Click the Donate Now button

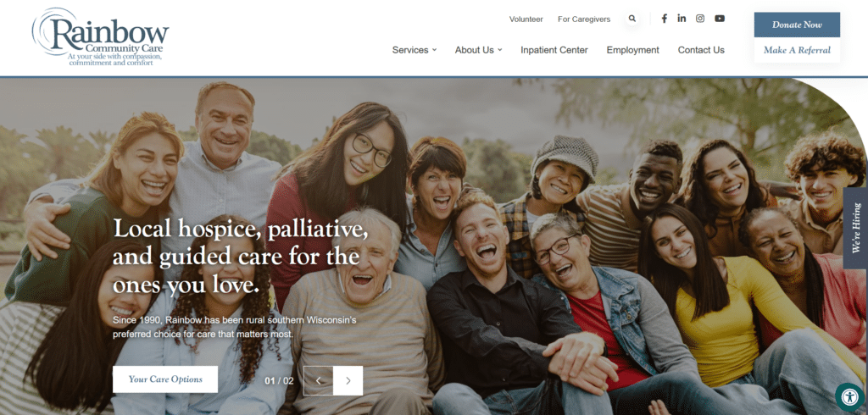[x=797, y=25]
